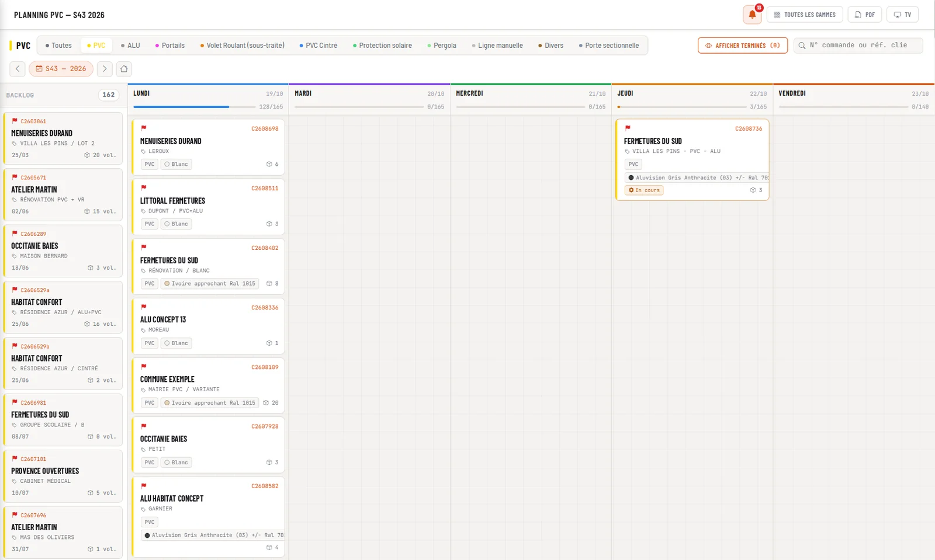Click the Ivoire color chip on C2608109
The image size is (935, 560).
tap(210, 403)
